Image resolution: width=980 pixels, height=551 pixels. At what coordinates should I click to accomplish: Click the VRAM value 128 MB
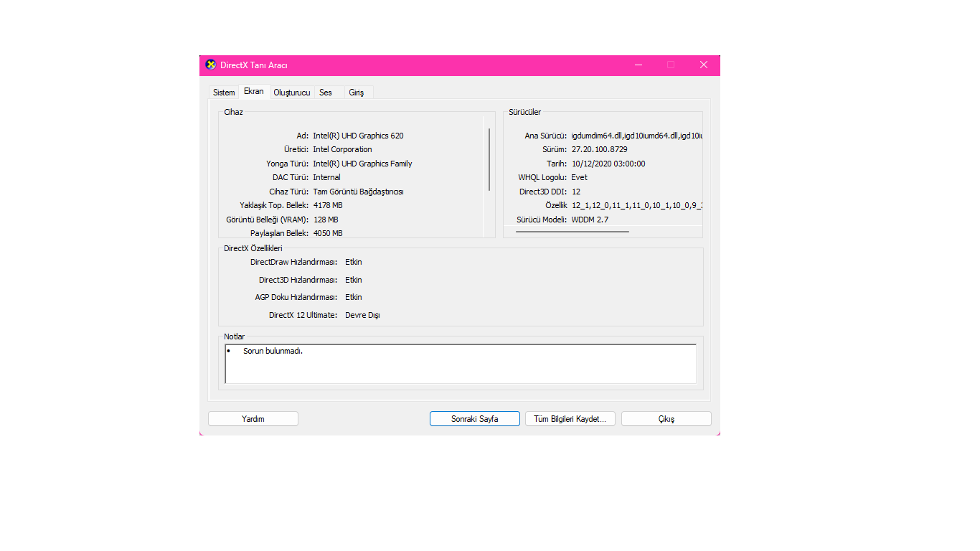coord(326,220)
